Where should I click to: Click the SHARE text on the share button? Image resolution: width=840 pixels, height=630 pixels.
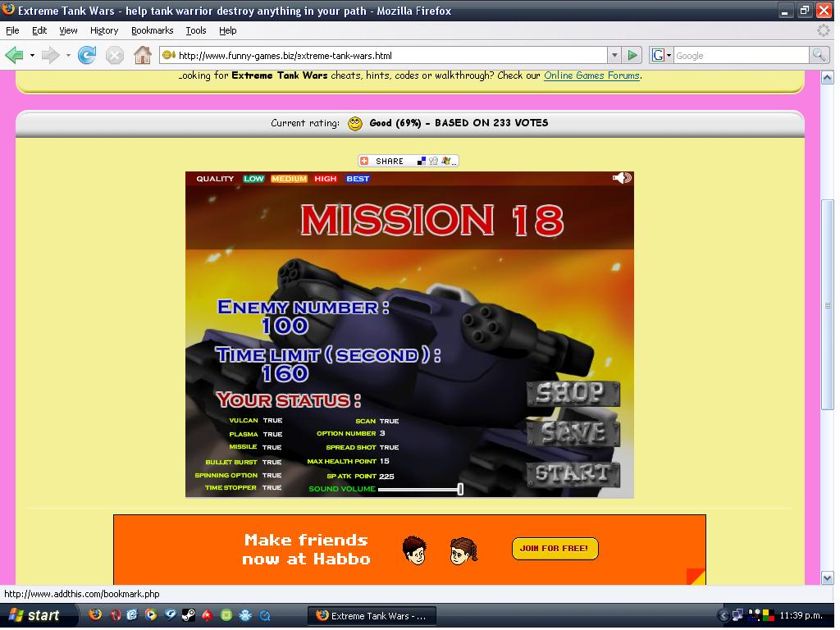click(x=390, y=162)
